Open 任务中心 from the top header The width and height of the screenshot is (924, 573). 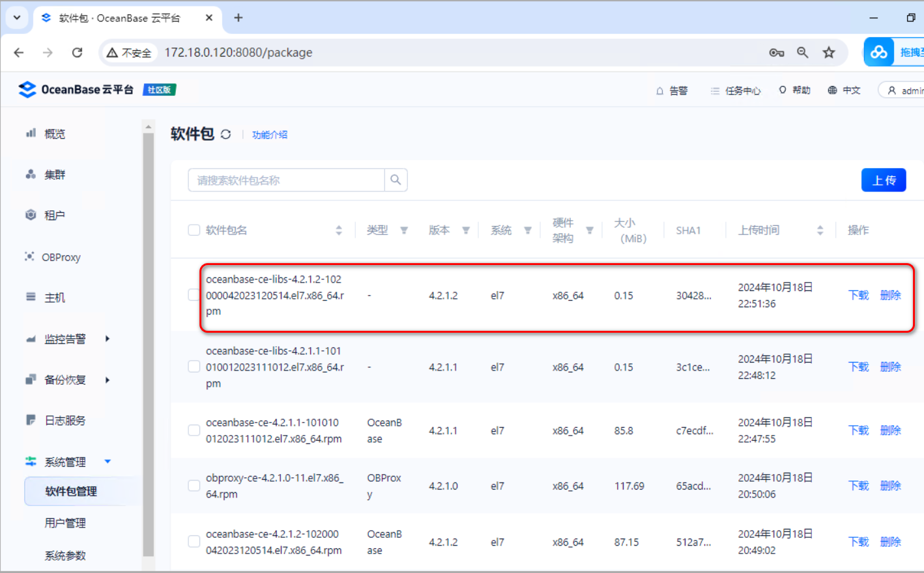coord(736,91)
